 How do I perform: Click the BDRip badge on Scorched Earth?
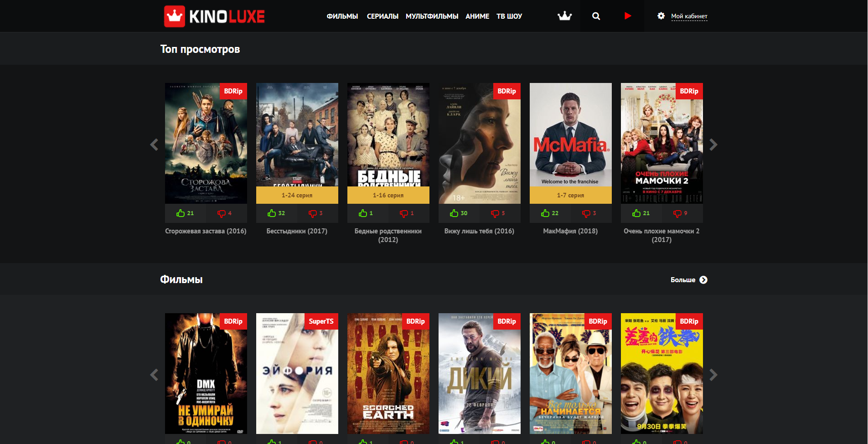click(x=416, y=321)
